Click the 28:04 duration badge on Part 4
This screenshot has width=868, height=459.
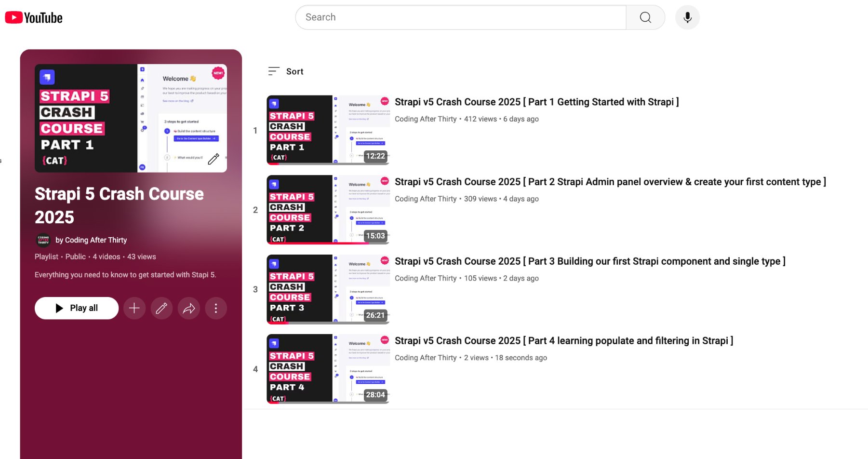[x=375, y=395]
